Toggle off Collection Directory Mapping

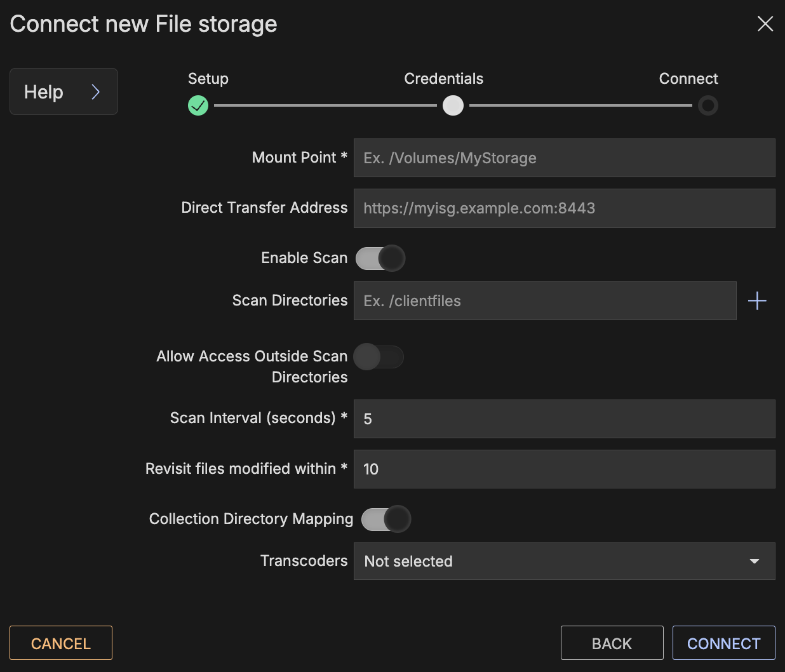pos(386,519)
